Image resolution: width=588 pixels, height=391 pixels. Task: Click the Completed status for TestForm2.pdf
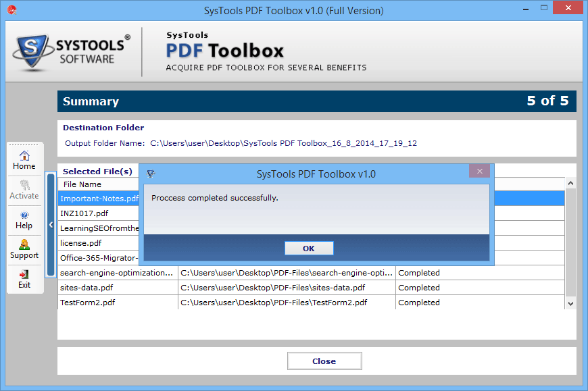419,303
